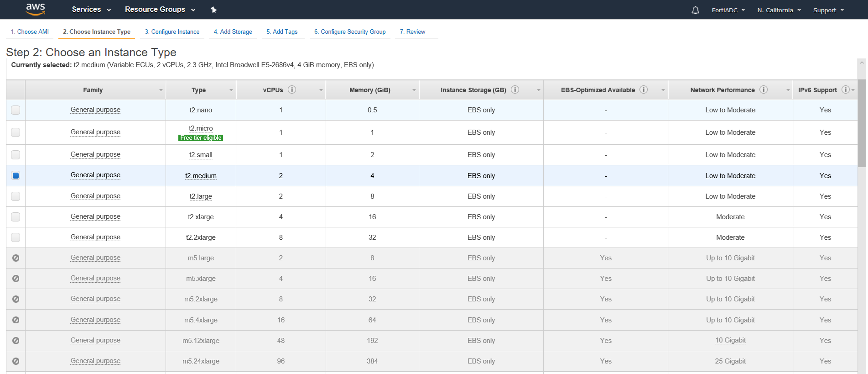Select the t2.micro instance checkbox
The width and height of the screenshot is (868, 374).
(x=16, y=132)
